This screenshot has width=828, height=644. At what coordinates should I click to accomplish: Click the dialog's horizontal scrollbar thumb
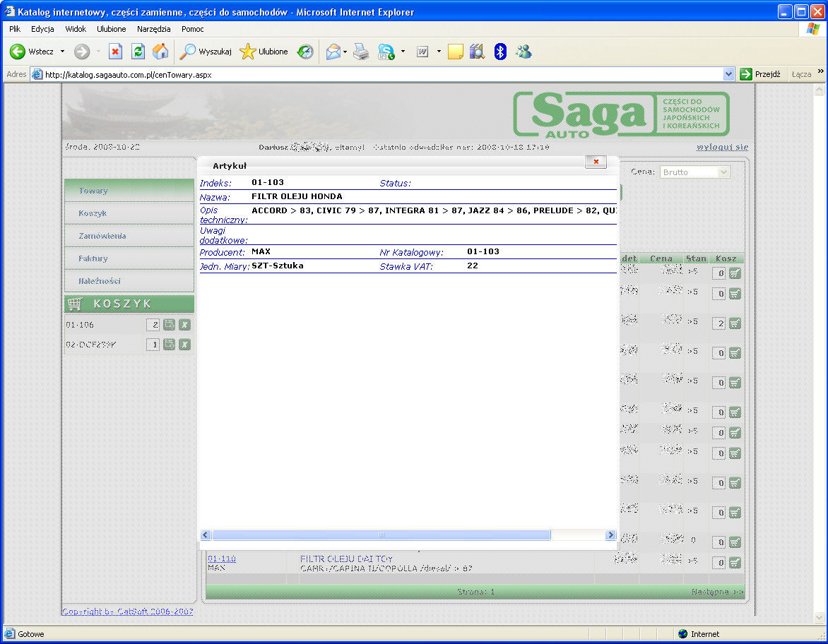[x=382, y=535]
